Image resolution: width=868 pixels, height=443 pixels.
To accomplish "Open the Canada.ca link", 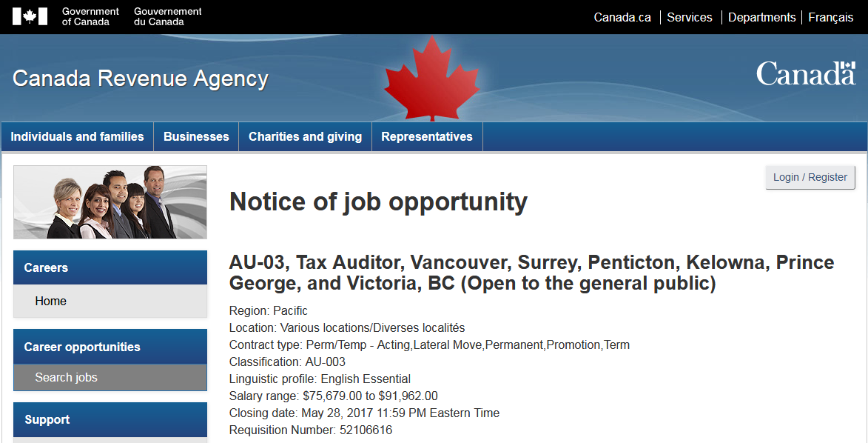I will 622,17.
